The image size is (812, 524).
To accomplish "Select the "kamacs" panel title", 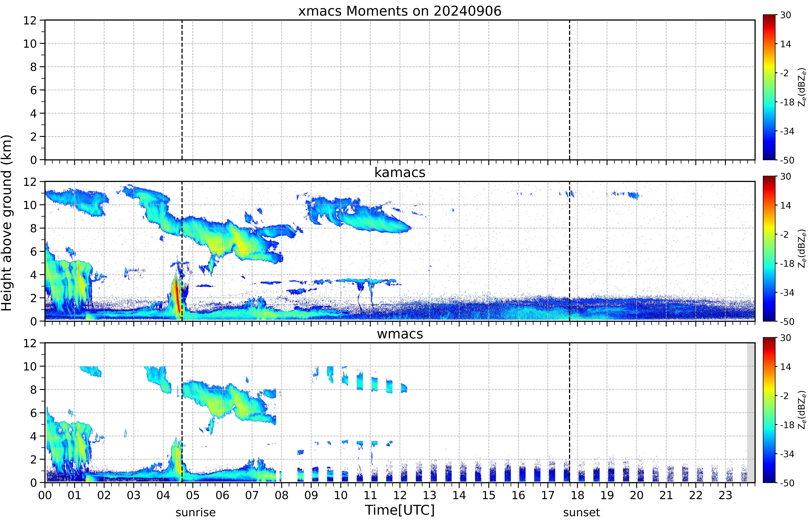I will (x=400, y=172).
